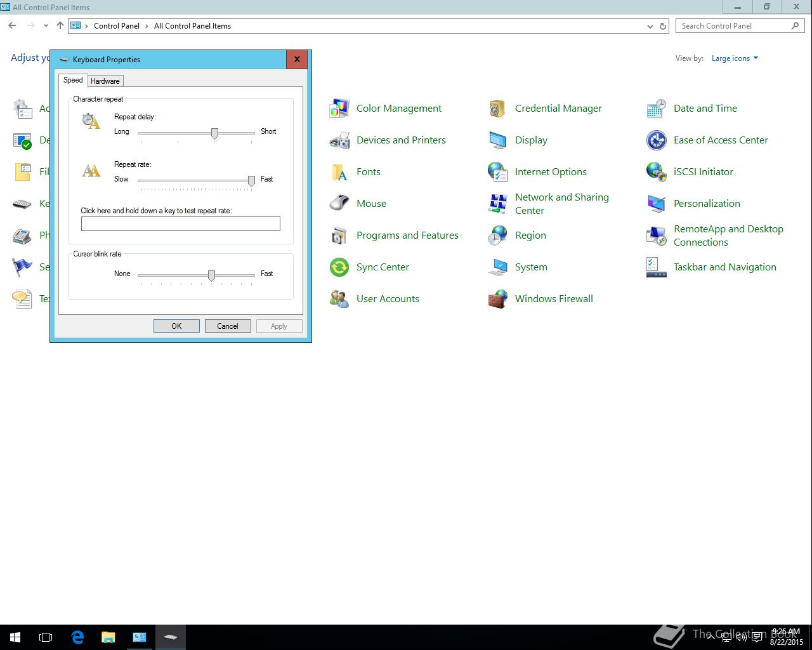Open the Sync Center link text

[x=383, y=267]
